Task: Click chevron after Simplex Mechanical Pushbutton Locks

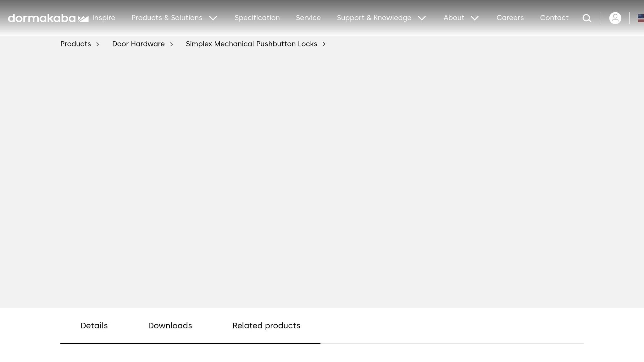Action: 324,44
